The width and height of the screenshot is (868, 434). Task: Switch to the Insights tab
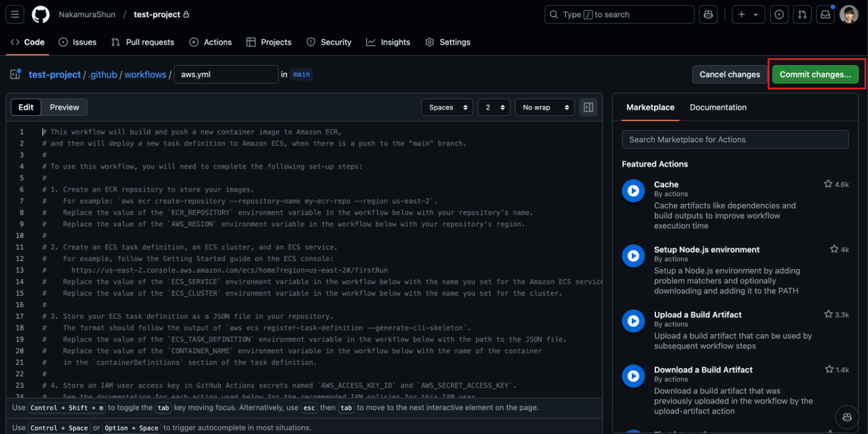coord(388,42)
